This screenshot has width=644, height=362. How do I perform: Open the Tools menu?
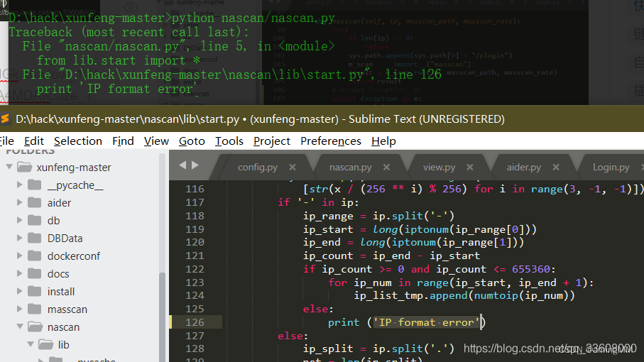[229, 141]
